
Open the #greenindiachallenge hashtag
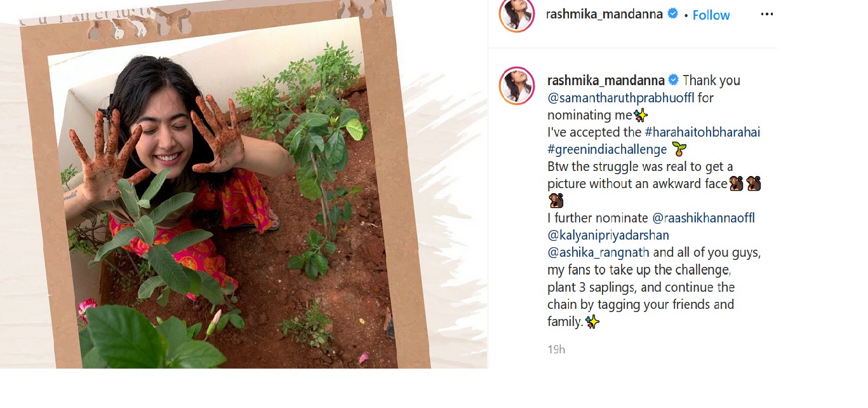pyautogui.click(x=608, y=149)
